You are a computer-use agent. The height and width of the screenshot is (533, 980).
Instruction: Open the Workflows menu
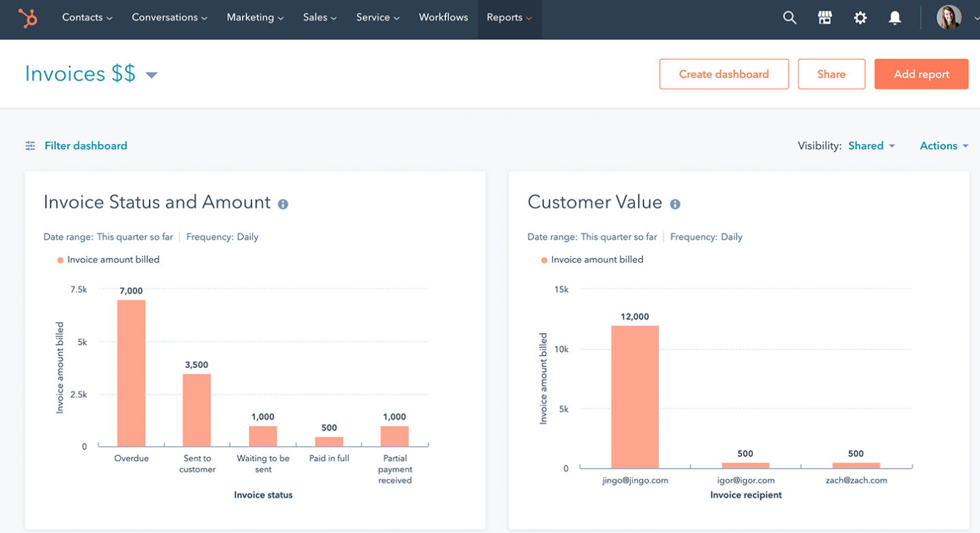(x=443, y=17)
